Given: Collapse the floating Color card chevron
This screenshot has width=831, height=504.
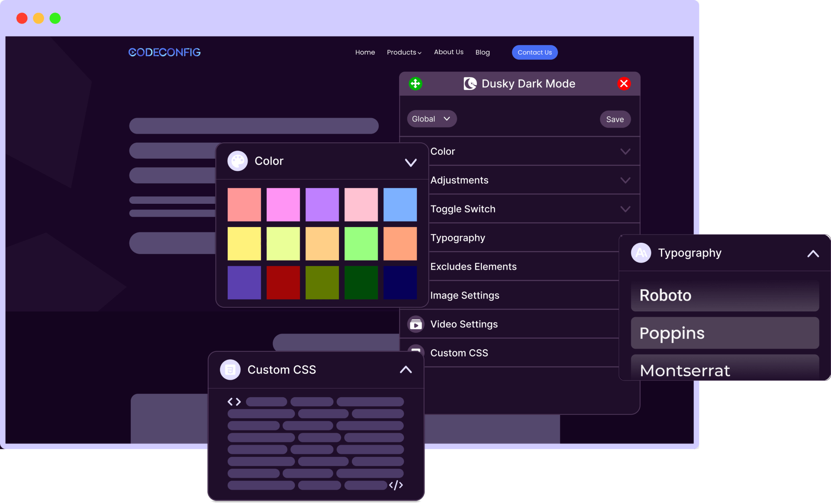Looking at the screenshot, I should [411, 162].
